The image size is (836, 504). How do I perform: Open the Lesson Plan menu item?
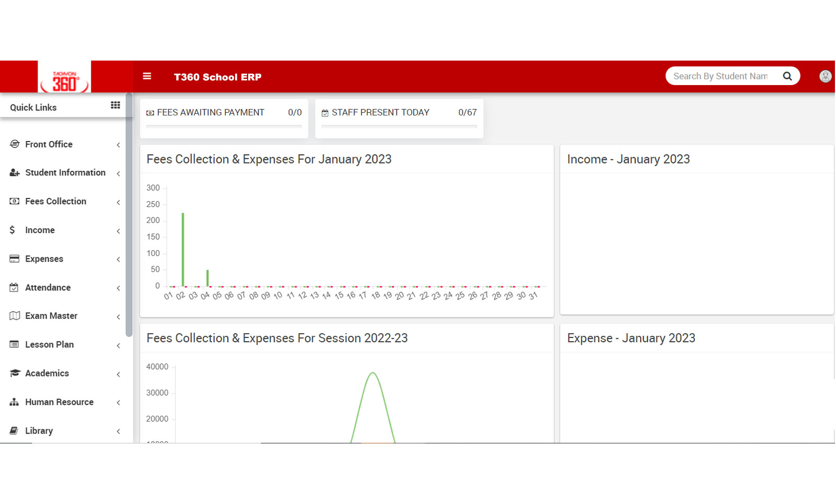point(49,345)
